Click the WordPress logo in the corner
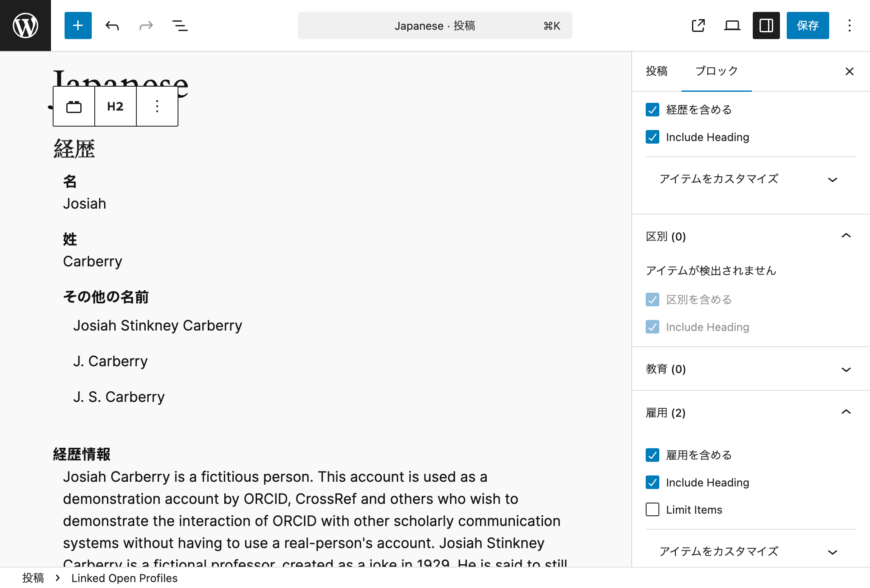The height and width of the screenshot is (588, 870). pos(25,25)
